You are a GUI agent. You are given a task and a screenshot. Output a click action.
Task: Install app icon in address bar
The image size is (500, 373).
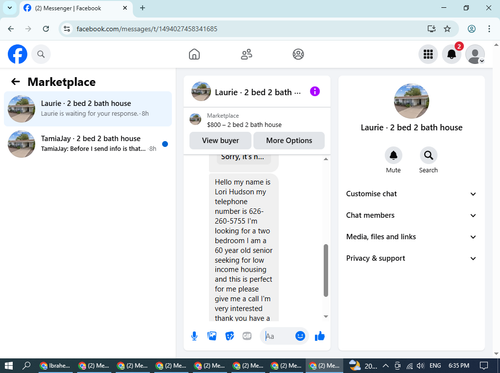[x=432, y=29]
